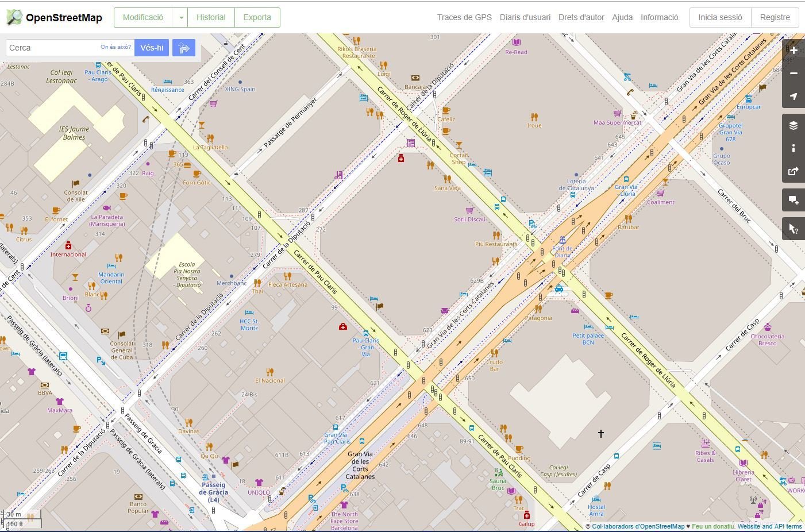Click the Coaliment supermarket cart icon
The width and height of the screenshot is (805, 532).
click(x=660, y=193)
